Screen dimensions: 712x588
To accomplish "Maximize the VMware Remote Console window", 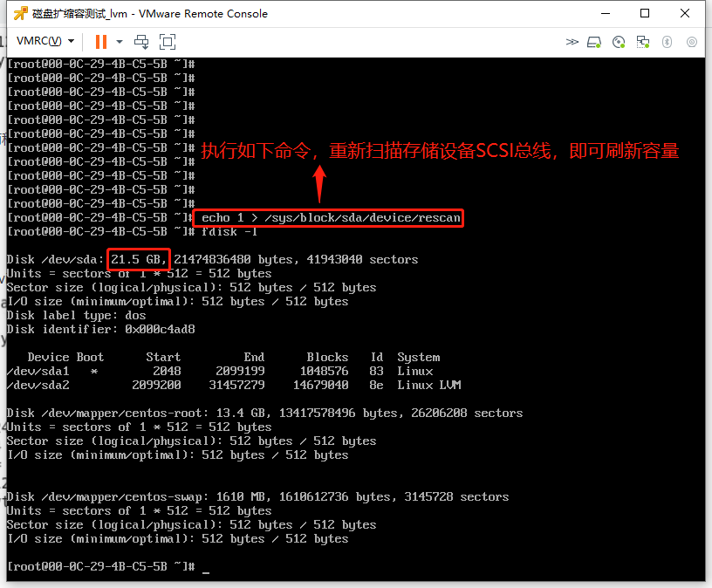I will tap(645, 14).
